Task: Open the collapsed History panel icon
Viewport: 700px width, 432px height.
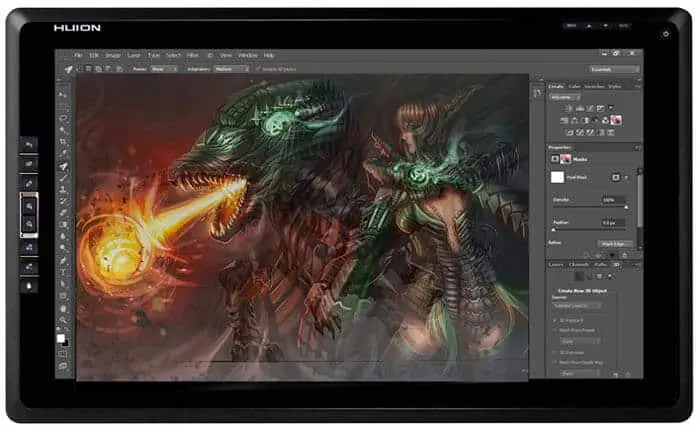Action: pos(537,93)
